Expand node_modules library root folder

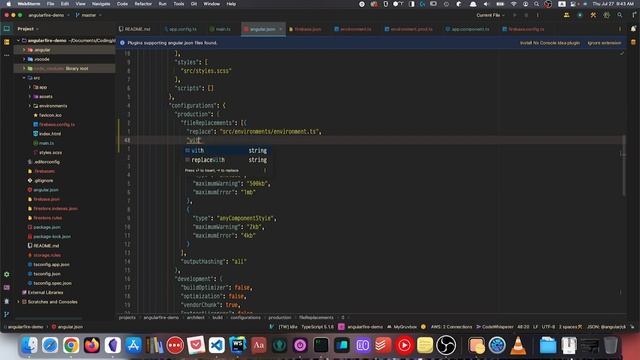[24, 69]
